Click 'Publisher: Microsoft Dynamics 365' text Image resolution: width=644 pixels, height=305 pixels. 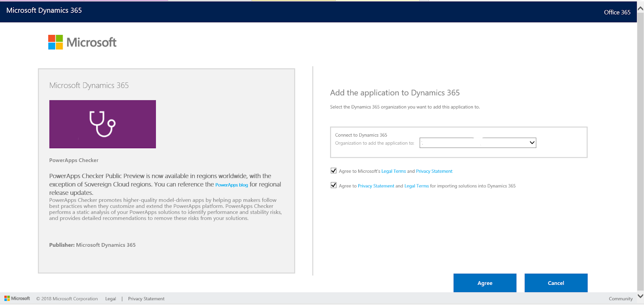[92, 245]
